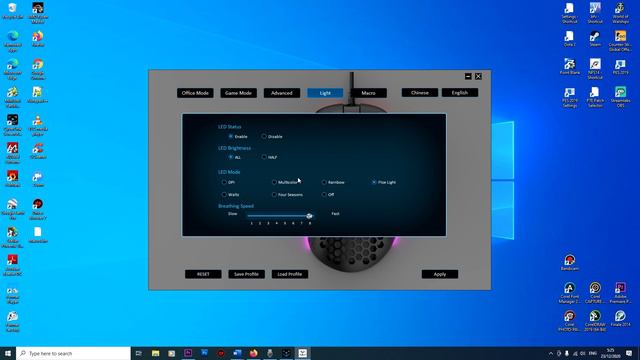Select Disable under LED Status
The image size is (640, 360).
coord(264,136)
